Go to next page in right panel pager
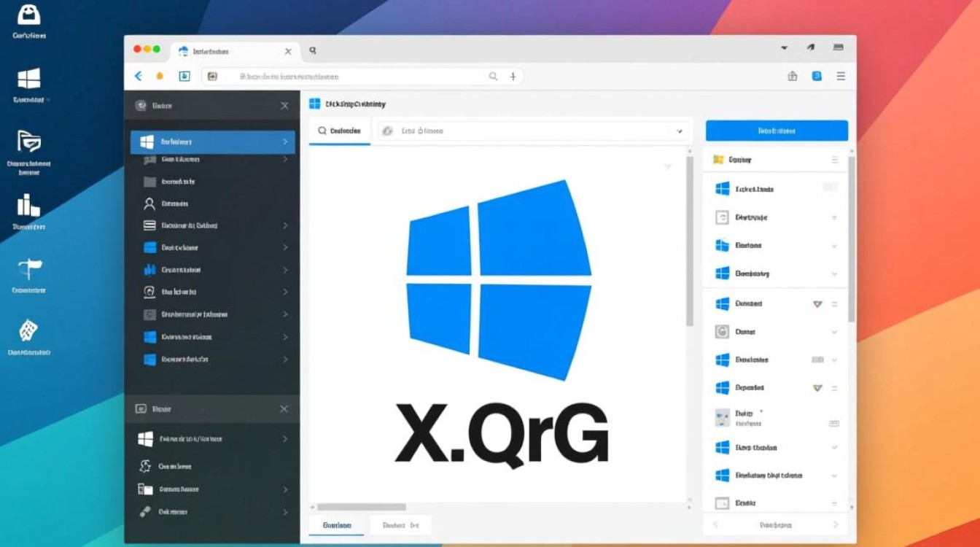The image size is (980, 547). tap(836, 525)
